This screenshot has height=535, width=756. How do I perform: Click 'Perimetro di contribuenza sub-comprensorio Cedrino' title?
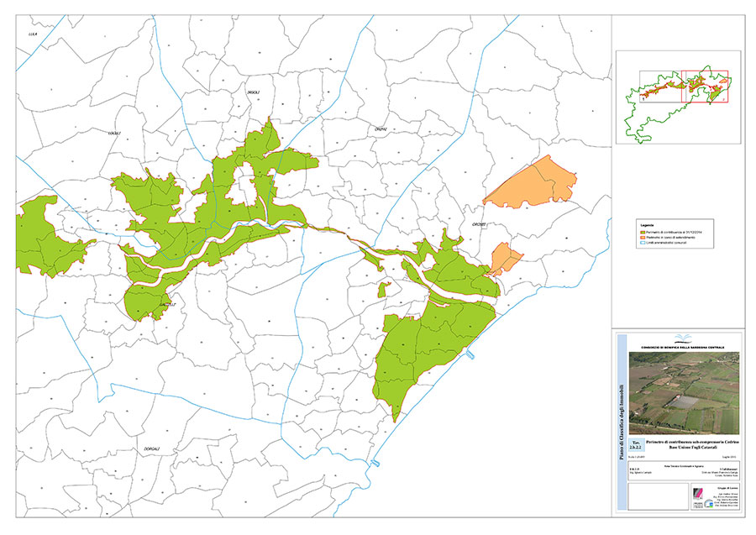691,442
